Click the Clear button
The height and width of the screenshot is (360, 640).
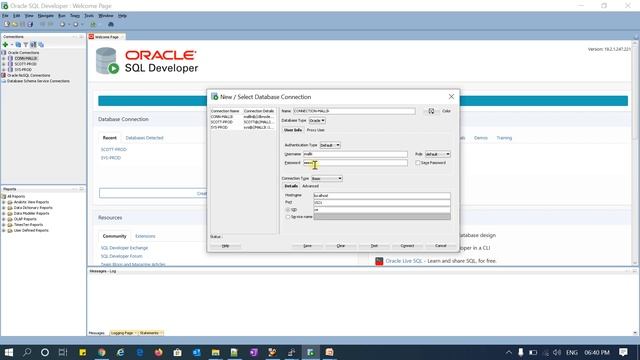[x=341, y=246]
